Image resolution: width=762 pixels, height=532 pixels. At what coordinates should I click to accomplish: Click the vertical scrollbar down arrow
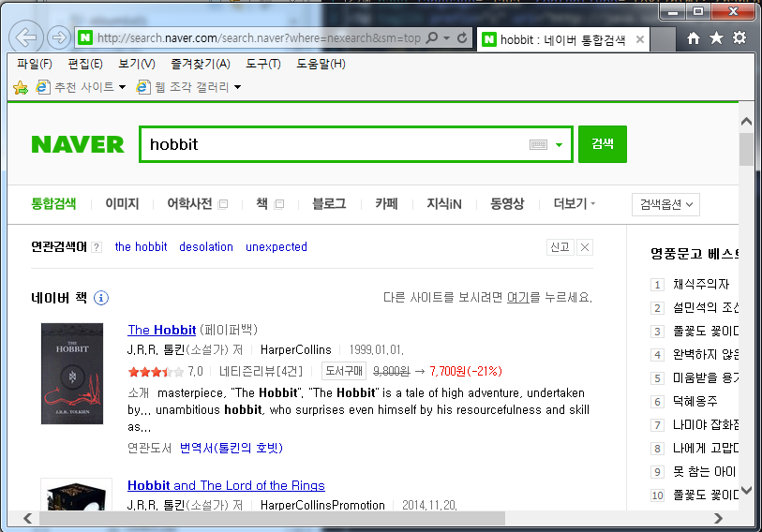point(746,490)
